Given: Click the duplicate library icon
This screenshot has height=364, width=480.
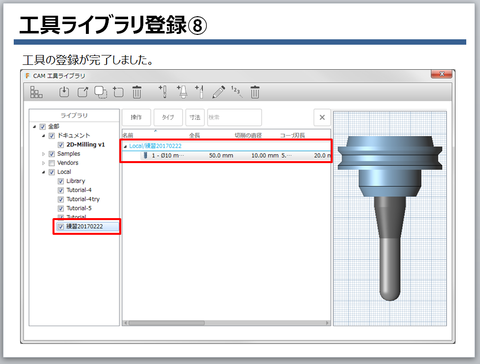Looking at the screenshot, I should pyautogui.click(x=100, y=92).
